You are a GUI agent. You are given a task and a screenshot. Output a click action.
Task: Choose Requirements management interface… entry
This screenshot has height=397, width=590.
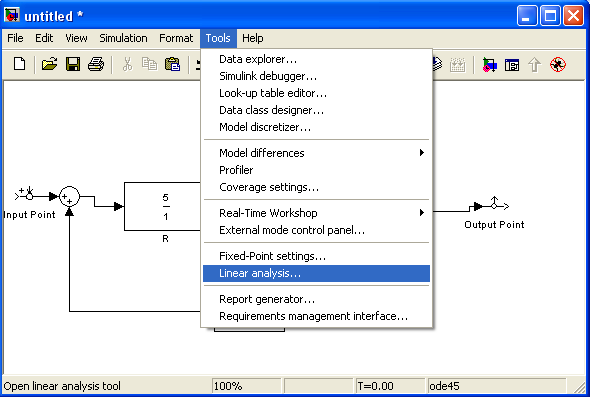point(316,316)
